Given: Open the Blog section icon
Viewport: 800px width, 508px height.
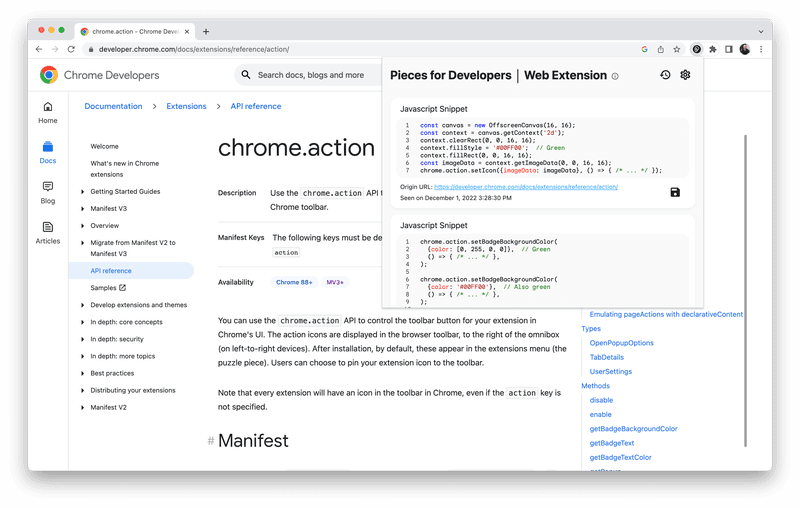Looking at the screenshot, I should pyautogui.click(x=48, y=191).
